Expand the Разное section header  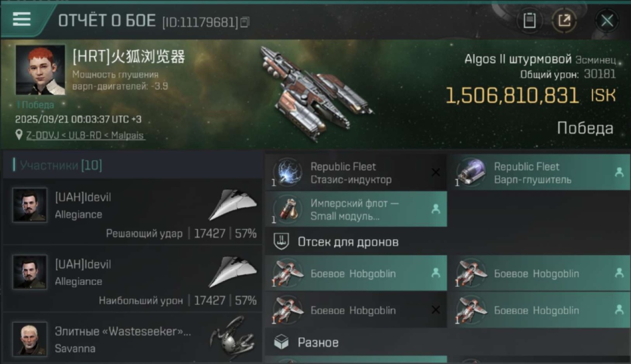[x=448, y=343]
